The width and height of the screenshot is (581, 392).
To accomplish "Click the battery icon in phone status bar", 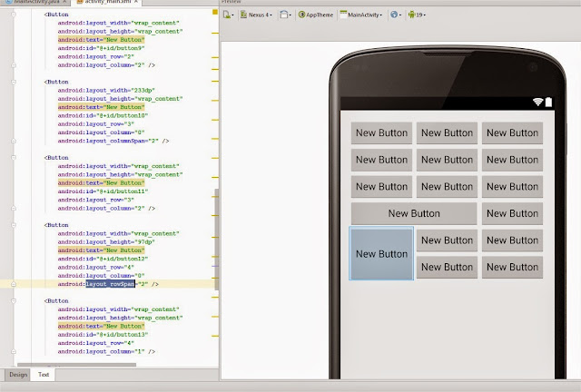I will point(548,102).
